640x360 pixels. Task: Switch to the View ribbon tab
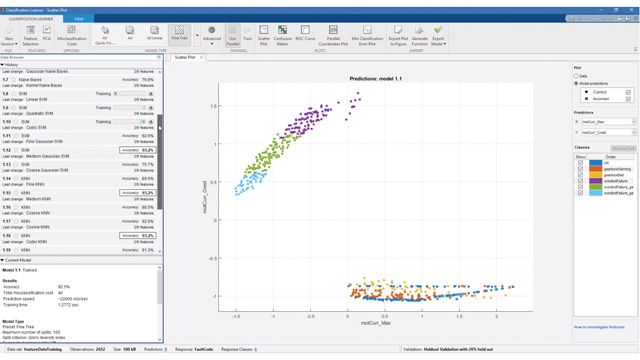point(79,19)
